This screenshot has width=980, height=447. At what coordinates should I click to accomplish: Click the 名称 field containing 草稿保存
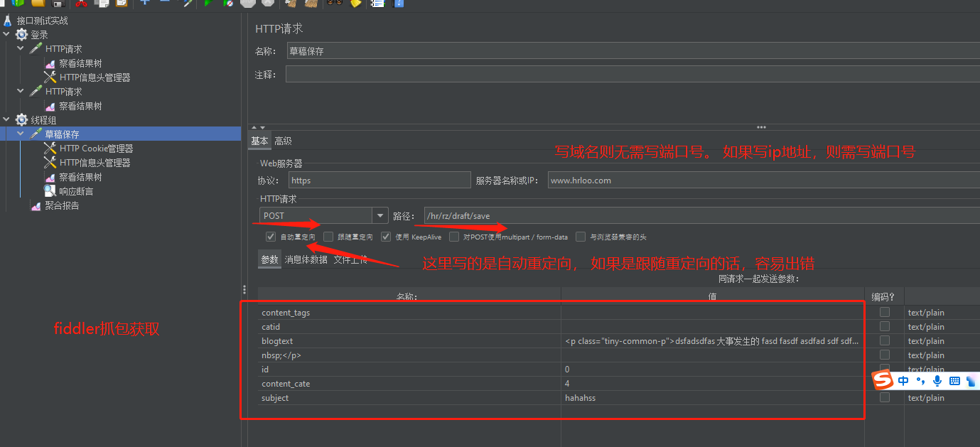tap(632, 51)
